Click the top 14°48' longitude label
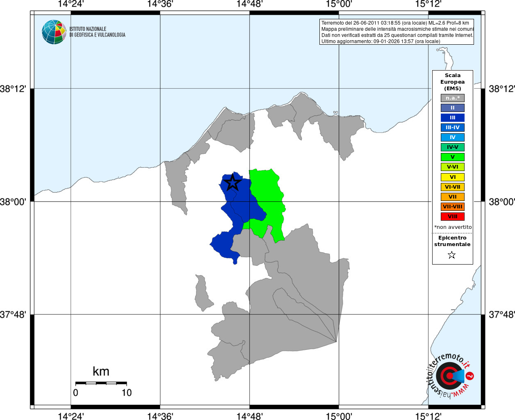The image size is (515, 420). pyautogui.click(x=250, y=4)
